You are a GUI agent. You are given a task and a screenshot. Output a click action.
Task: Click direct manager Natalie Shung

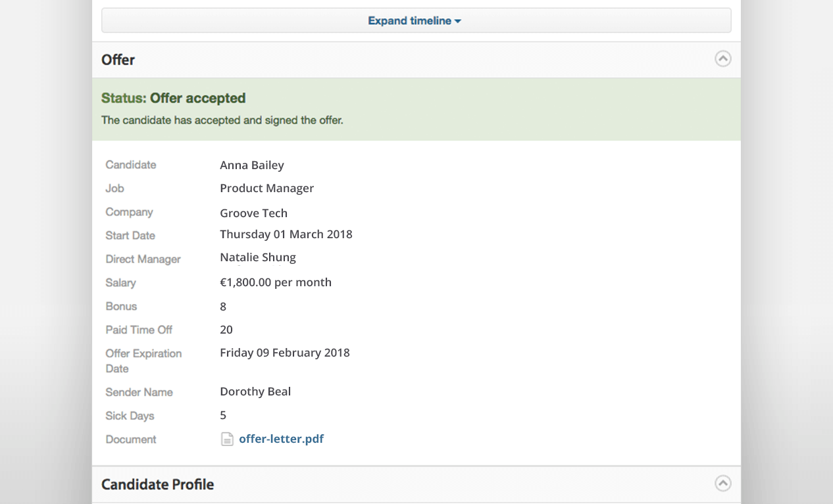tap(258, 257)
